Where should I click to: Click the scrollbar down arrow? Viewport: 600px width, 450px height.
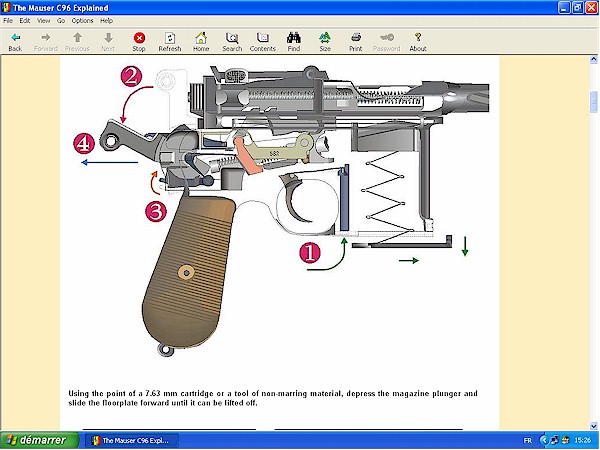[593, 426]
